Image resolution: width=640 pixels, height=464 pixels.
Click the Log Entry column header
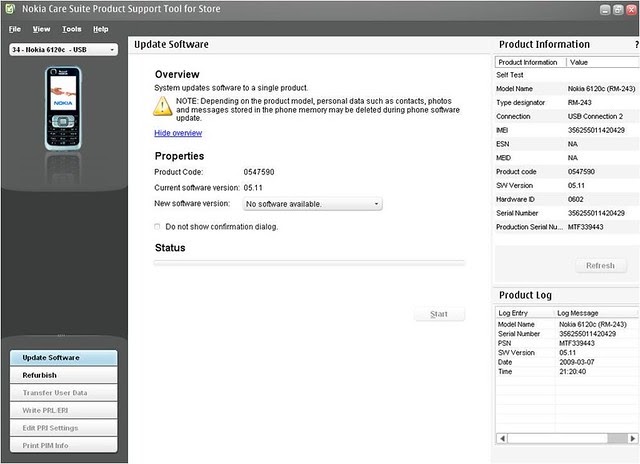[525, 313]
